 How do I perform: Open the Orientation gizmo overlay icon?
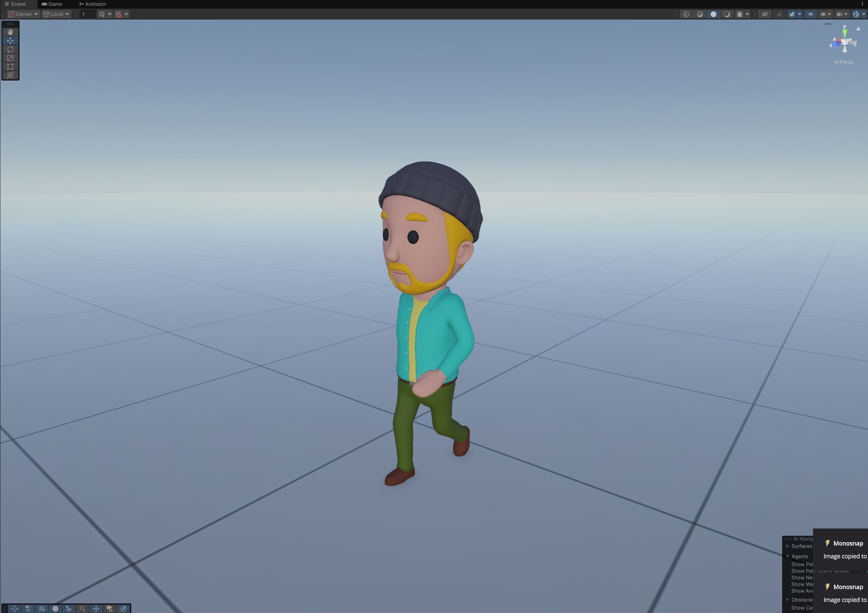tap(96, 608)
